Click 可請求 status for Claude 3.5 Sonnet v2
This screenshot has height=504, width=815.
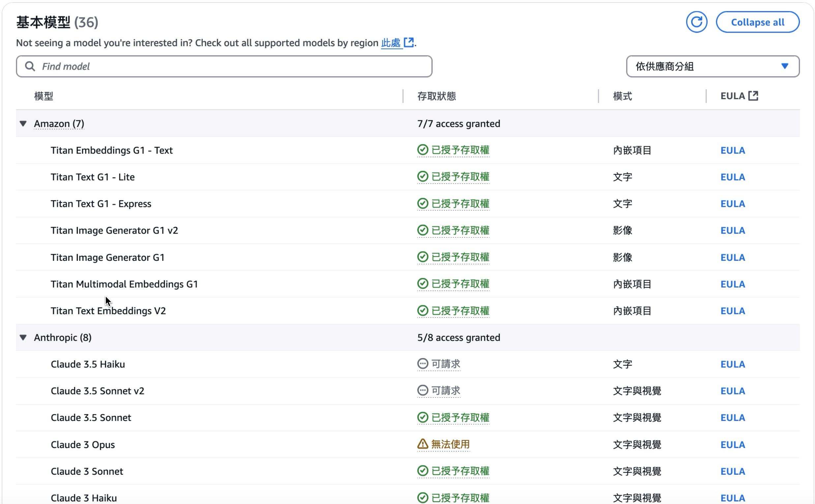(446, 390)
